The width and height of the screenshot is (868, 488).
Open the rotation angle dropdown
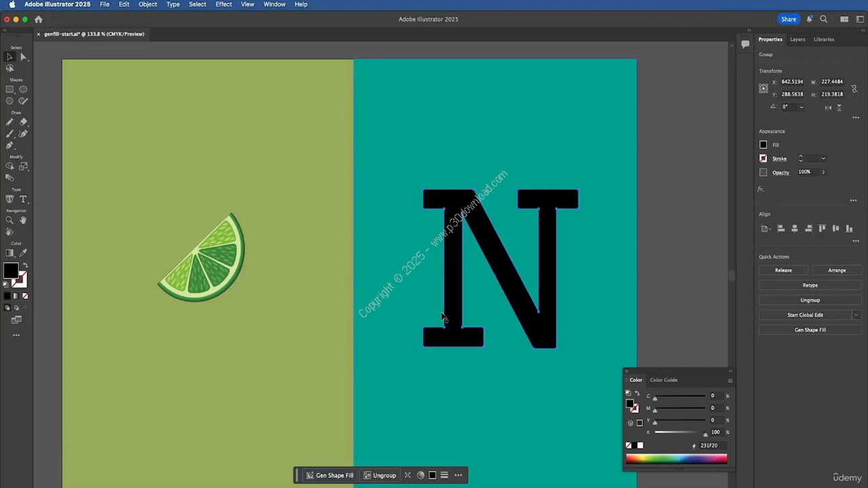pos(801,107)
